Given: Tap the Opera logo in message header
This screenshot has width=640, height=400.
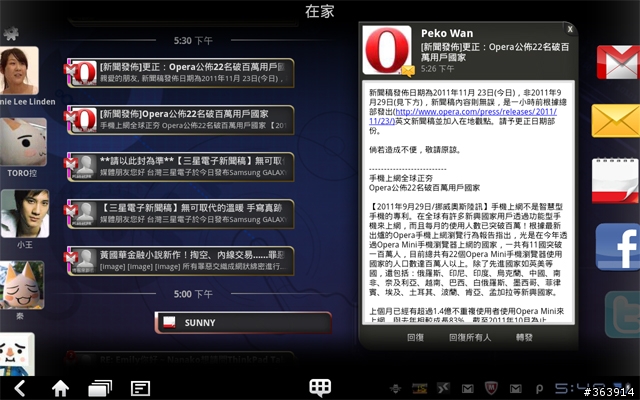Looking at the screenshot, I should [387, 50].
